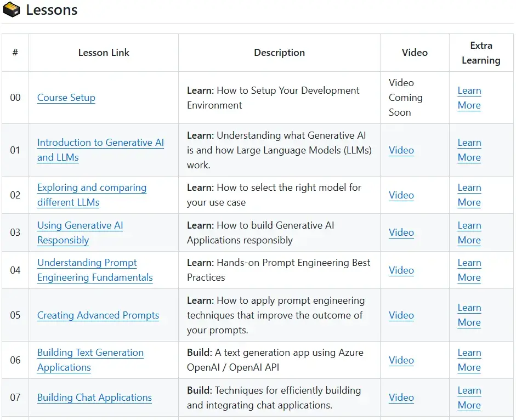Open the Video for lesson 05

pyautogui.click(x=401, y=315)
